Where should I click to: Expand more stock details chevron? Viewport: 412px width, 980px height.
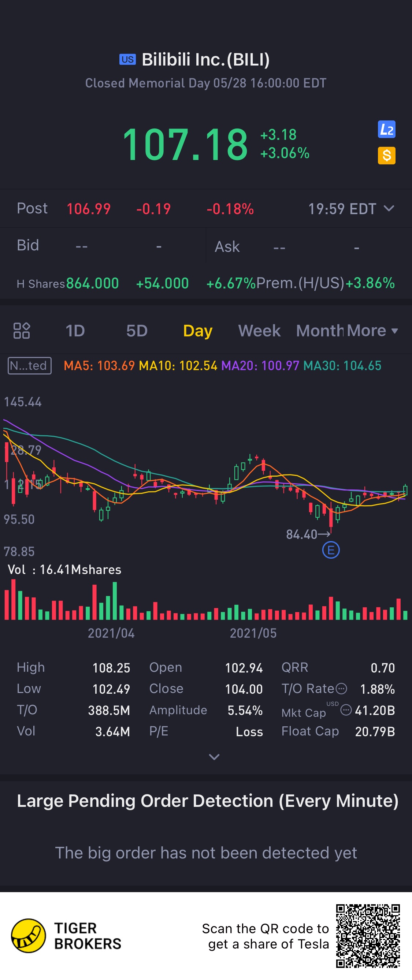[214, 757]
